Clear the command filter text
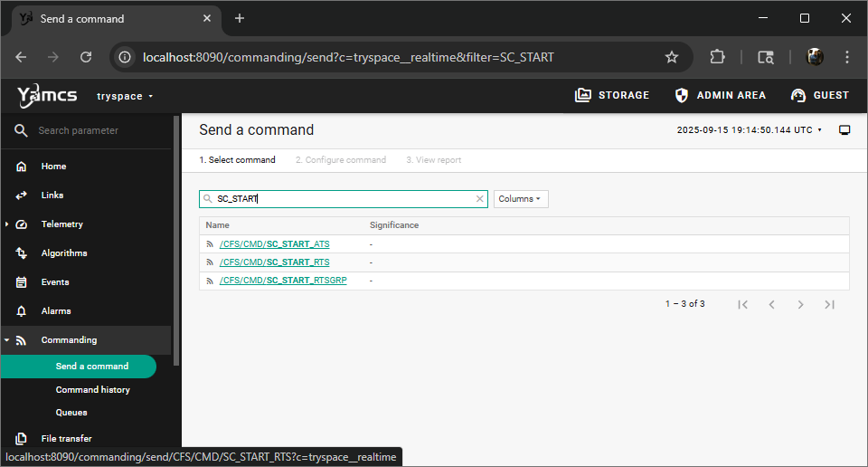This screenshot has height=467, width=868. coord(479,199)
